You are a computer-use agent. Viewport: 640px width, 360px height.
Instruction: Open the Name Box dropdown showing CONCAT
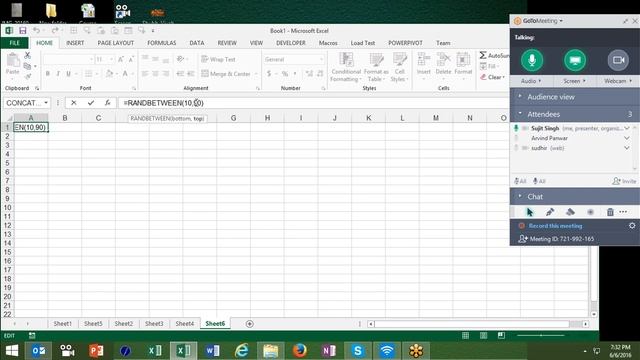click(x=46, y=103)
